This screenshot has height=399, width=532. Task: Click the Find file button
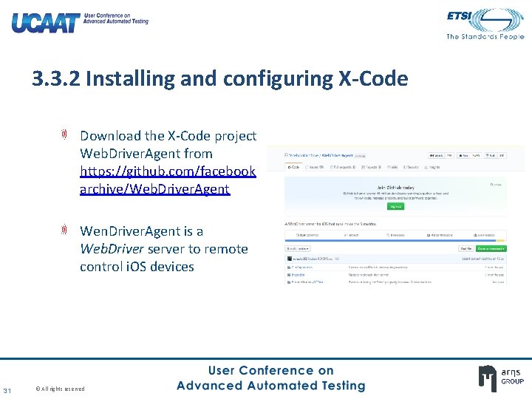tap(466, 249)
